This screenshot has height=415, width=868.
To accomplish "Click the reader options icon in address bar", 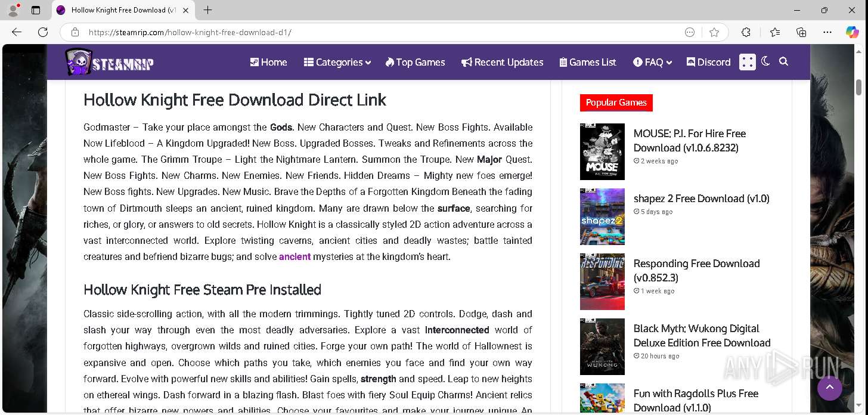I will pos(690,32).
